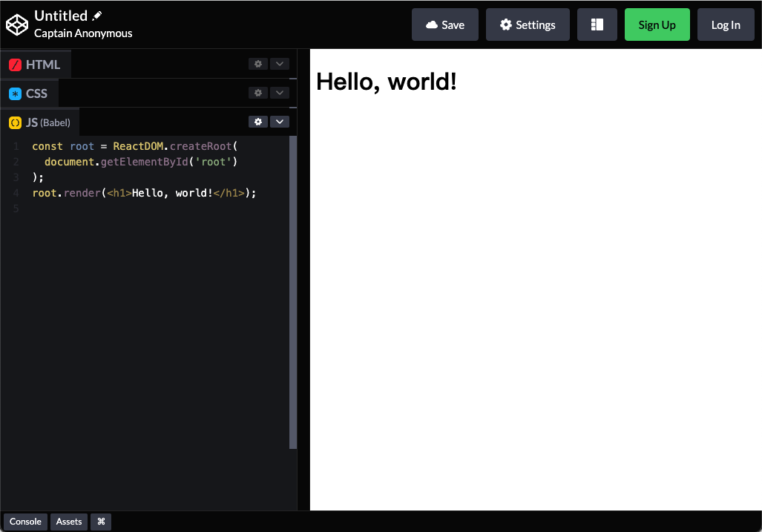Click the Log In button
The width and height of the screenshot is (762, 532).
click(726, 24)
